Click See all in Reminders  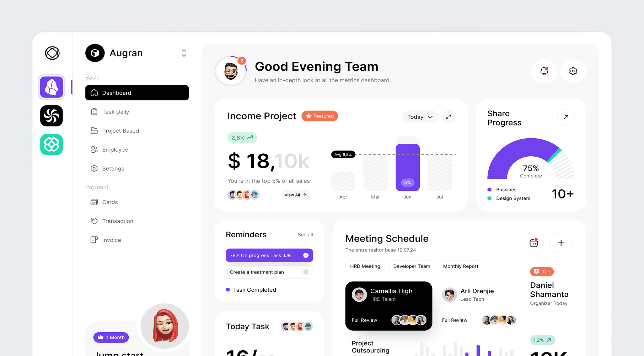305,235
